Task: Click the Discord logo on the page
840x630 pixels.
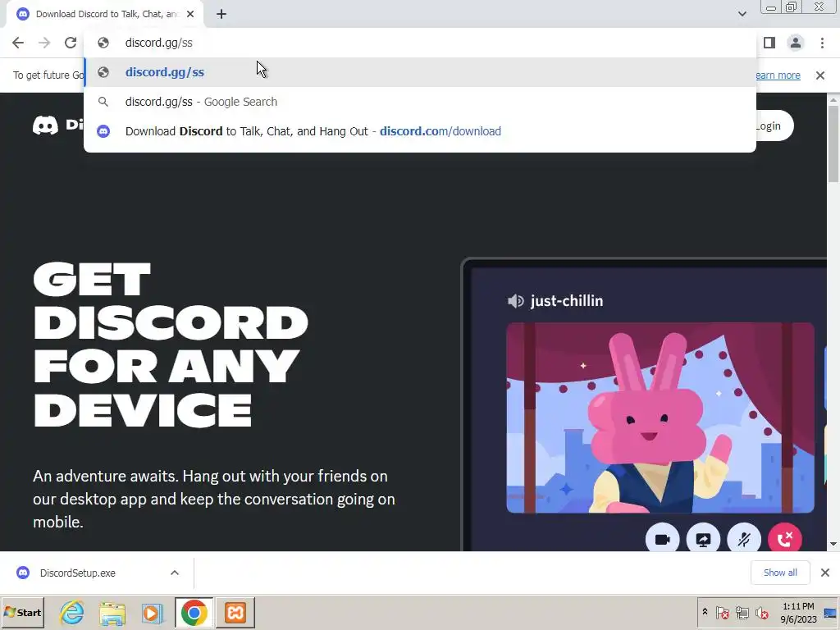Action: point(58,126)
